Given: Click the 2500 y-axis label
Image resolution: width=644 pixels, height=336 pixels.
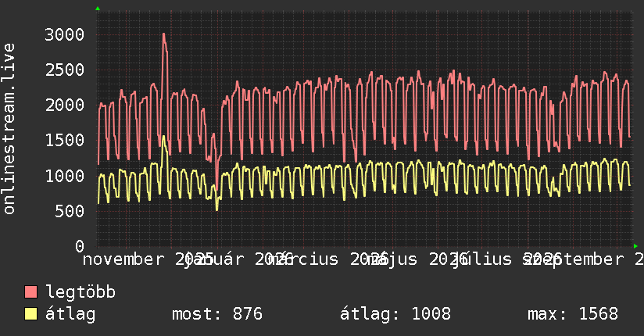Looking at the screenshot, I should click(x=65, y=70).
